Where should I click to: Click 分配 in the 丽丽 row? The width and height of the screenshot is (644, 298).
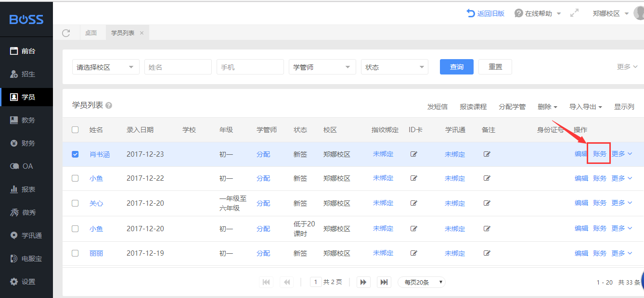[x=263, y=253]
